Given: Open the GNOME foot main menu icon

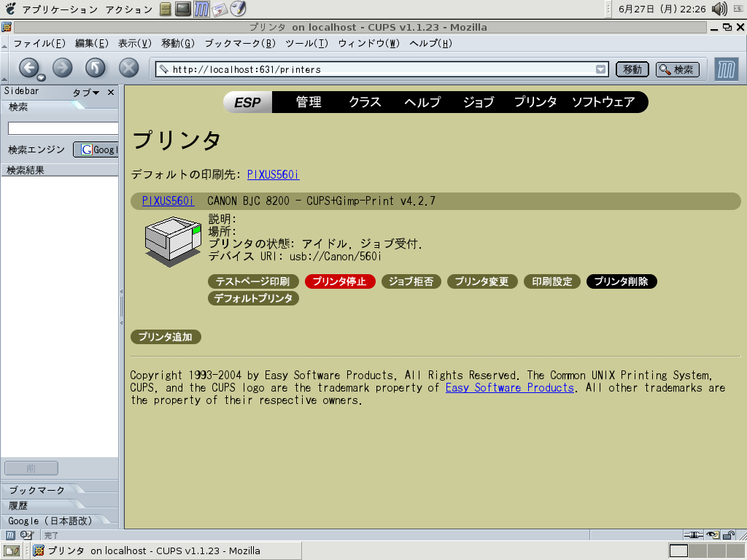Looking at the screenshot, I should 10,9.
